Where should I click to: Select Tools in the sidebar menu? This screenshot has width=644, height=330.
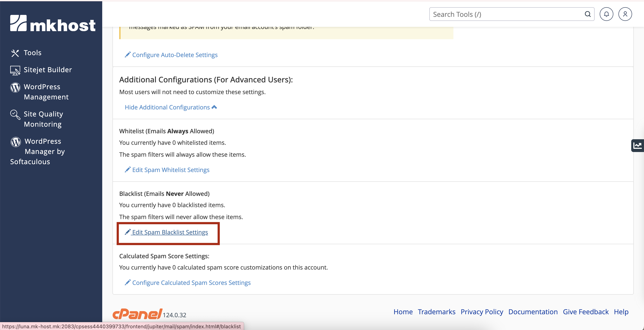pos(33,53)
